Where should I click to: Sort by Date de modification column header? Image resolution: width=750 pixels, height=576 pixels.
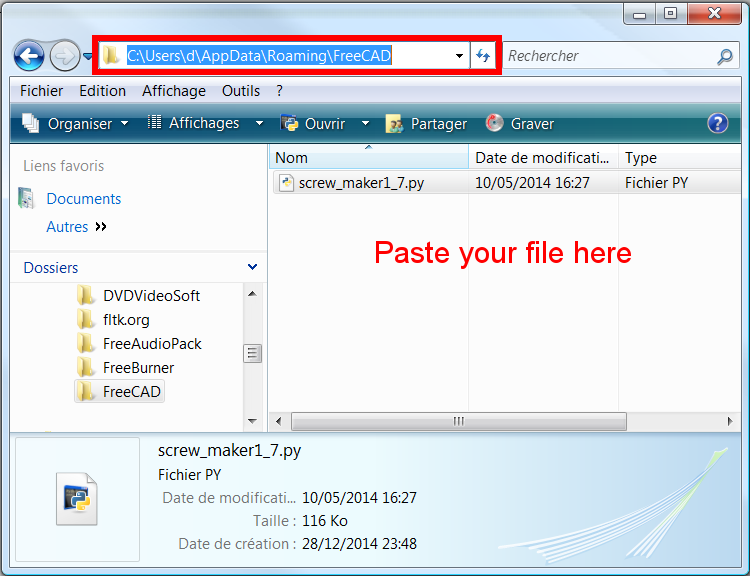[543, 158]
